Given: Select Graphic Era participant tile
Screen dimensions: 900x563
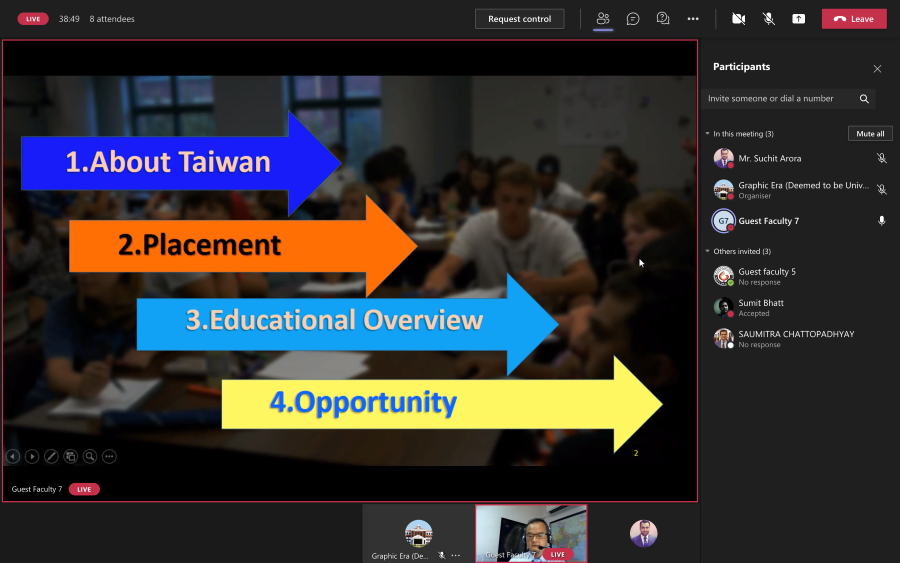Looking at the screenshot, I should [418, 533].
